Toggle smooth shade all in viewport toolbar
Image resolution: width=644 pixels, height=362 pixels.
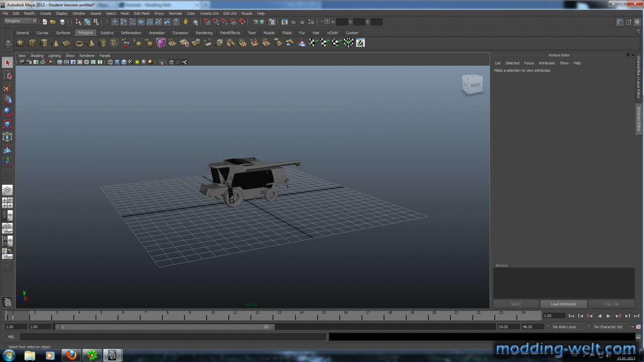click(x=117, y=62)
